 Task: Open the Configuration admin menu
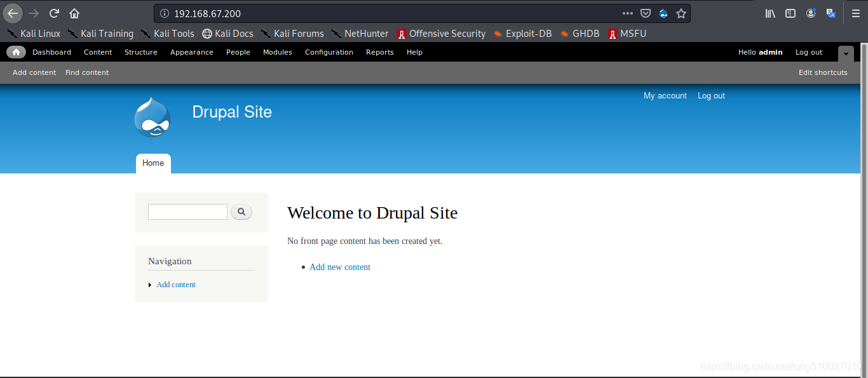[x=329, y=52]
